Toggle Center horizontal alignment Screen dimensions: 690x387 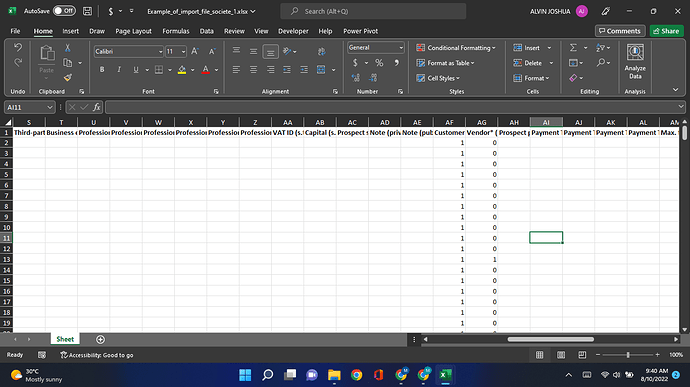(x=253, y=70)
